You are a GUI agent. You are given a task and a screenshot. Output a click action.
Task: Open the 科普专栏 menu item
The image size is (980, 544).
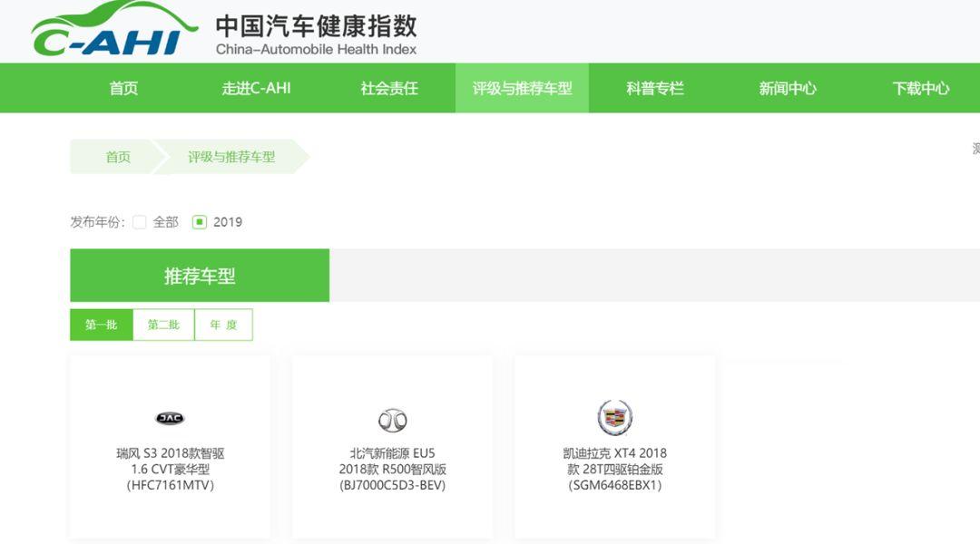[x=655, y=88]
